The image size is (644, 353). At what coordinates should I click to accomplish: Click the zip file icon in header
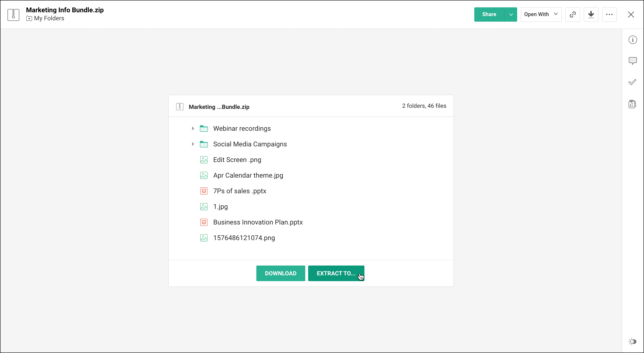click(13, 15)
